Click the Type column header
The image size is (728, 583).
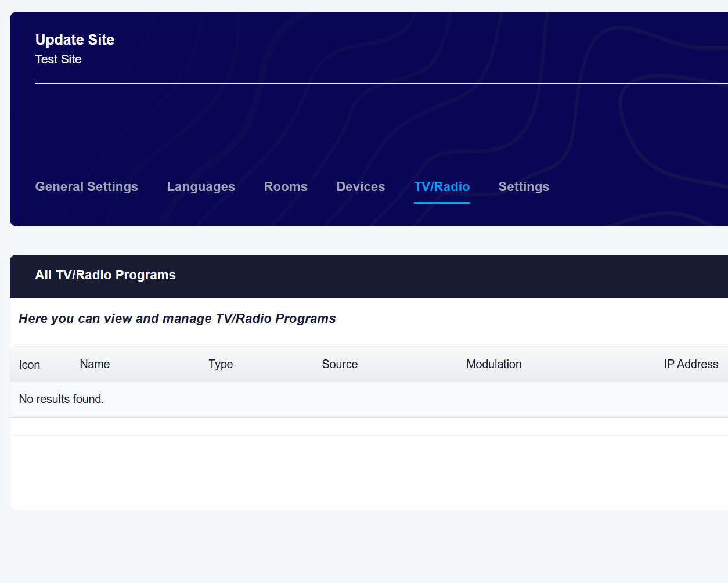(221, 364)
